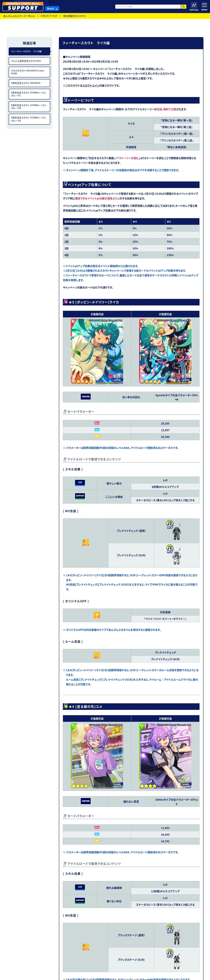Screen dimensions: 210x980
Task: Click story title 『プリンセスホリデー/第一話』
Action: pyautogui.click(x=176, y=134)
